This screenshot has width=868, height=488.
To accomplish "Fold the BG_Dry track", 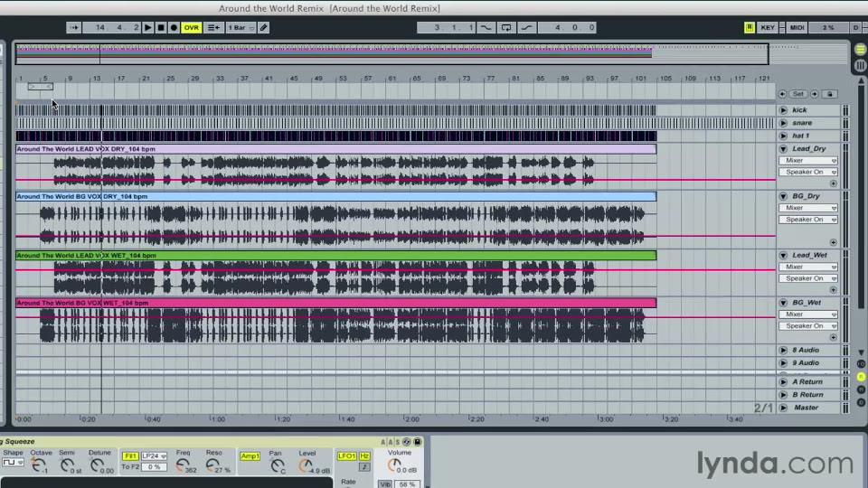I will pyautogui.click(x=783, y=196).
